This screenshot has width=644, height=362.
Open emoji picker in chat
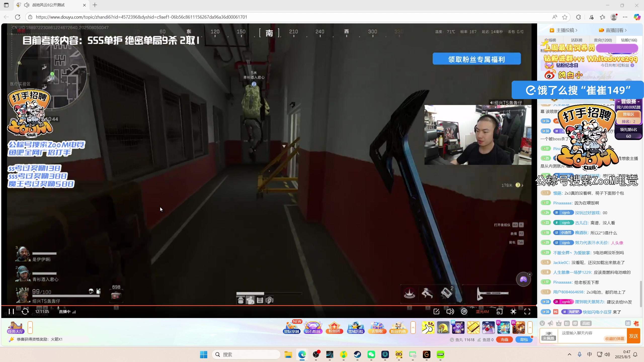tap(542, 323)
